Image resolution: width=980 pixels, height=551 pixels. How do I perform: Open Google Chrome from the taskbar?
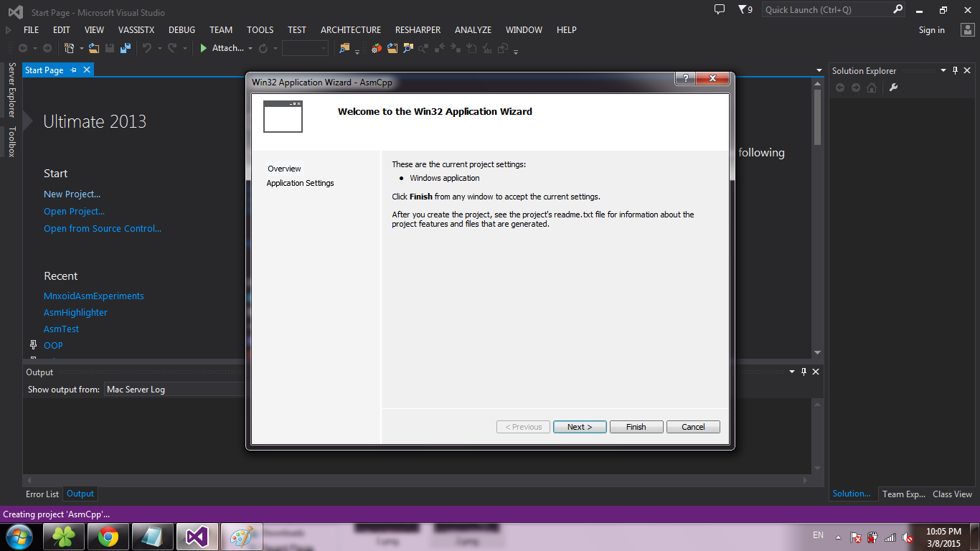tap(109, 537)
